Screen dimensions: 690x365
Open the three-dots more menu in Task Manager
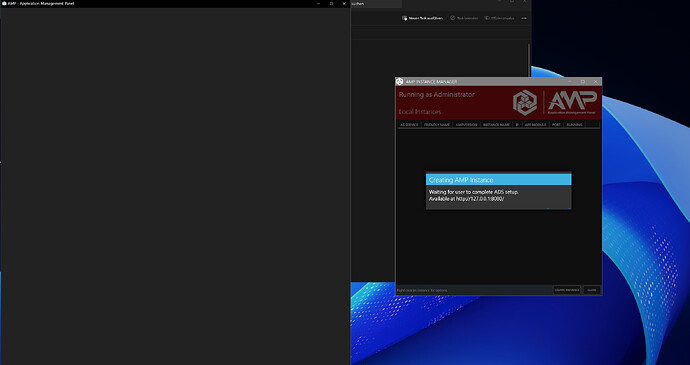pyautogui.click(x=524, y=18)
